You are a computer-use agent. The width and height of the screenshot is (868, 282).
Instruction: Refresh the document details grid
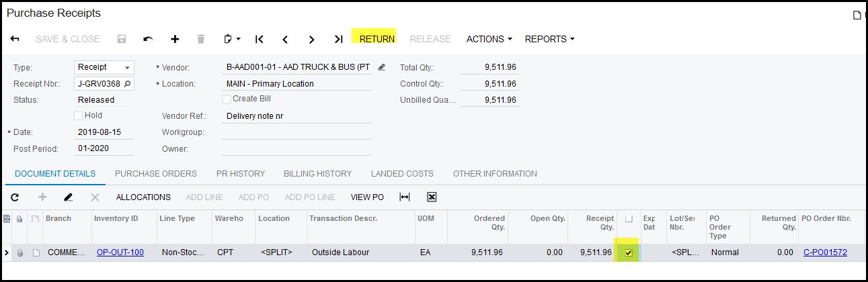[x=15, y=197]
